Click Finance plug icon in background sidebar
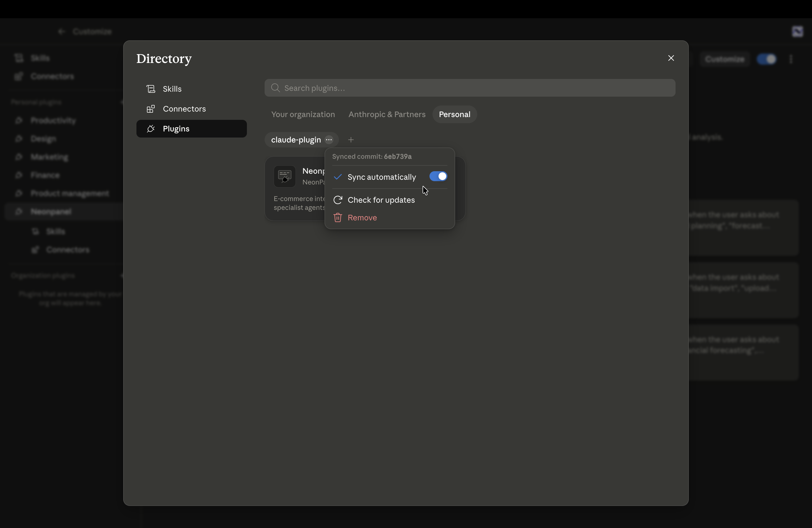The width and height of the screenshot is (812, 528). pyautogui.click(x=19, y=175)
